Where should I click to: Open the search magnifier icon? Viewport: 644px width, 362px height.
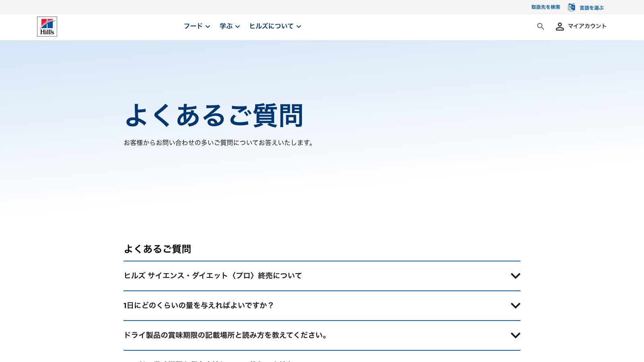point(541,27)
